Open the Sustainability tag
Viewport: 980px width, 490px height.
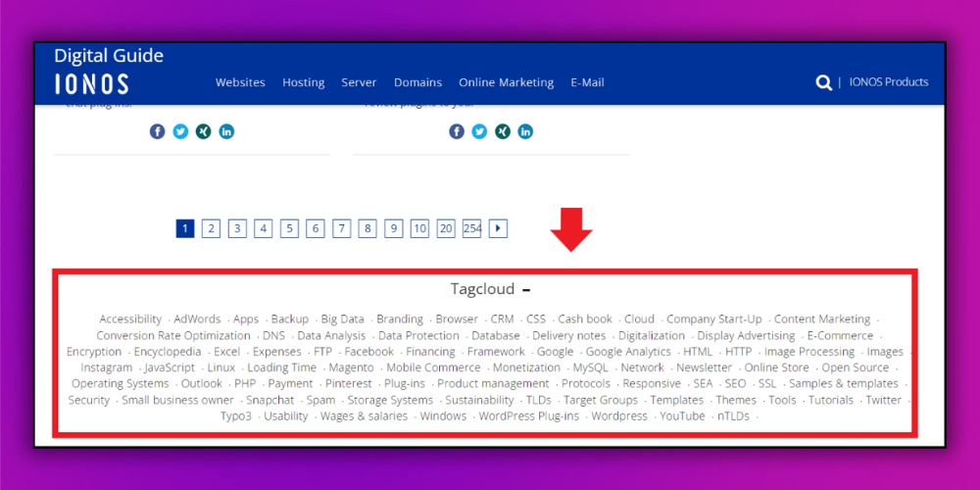tap(479, 401)
